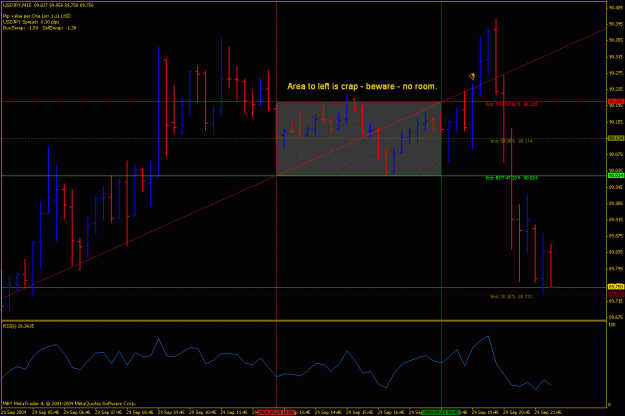Click the 90.315 price scale label

(616, 57)
